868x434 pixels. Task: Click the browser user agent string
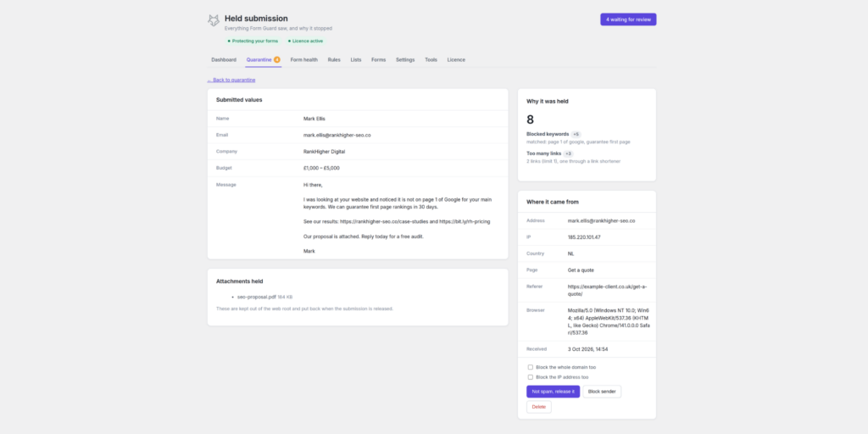point(609,321)
